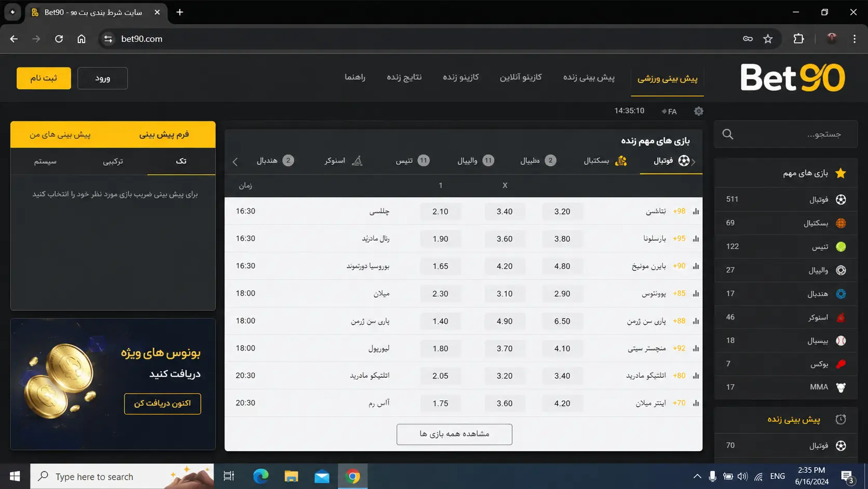Open the Chrome extensions puzzle icon
The height and width of the screenshot is (489, 868).
(798, 39)
